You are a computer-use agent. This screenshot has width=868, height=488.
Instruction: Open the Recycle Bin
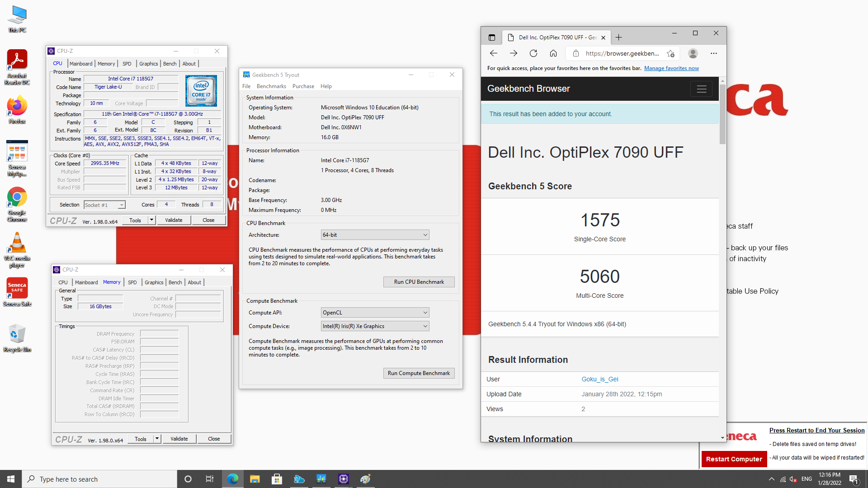[17, 338]
